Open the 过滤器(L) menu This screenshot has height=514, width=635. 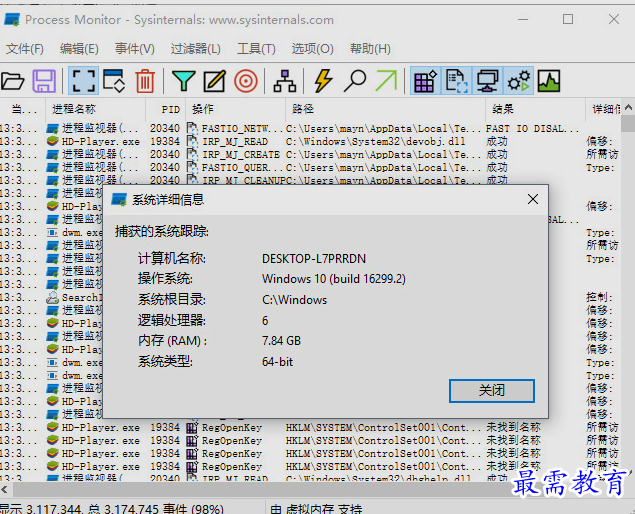[x=196, y=49]
